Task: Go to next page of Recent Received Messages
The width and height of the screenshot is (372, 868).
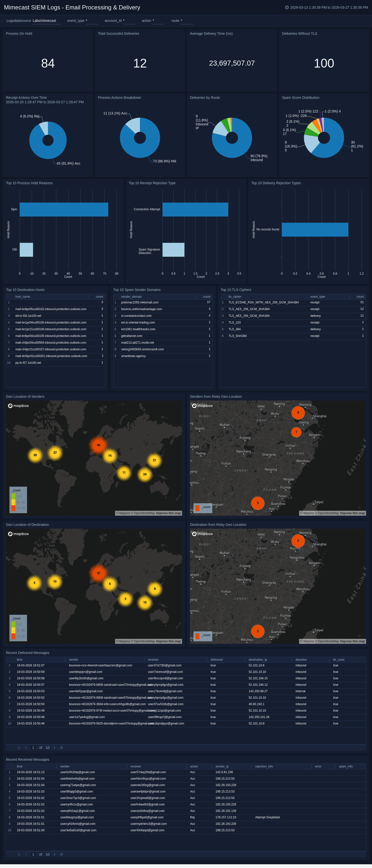Action: [55, 854]
